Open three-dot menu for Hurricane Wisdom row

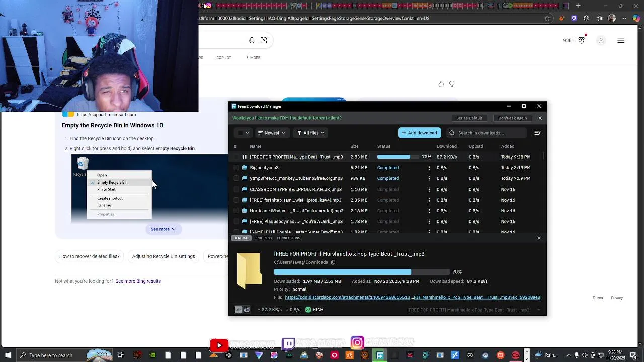[429, 211]
